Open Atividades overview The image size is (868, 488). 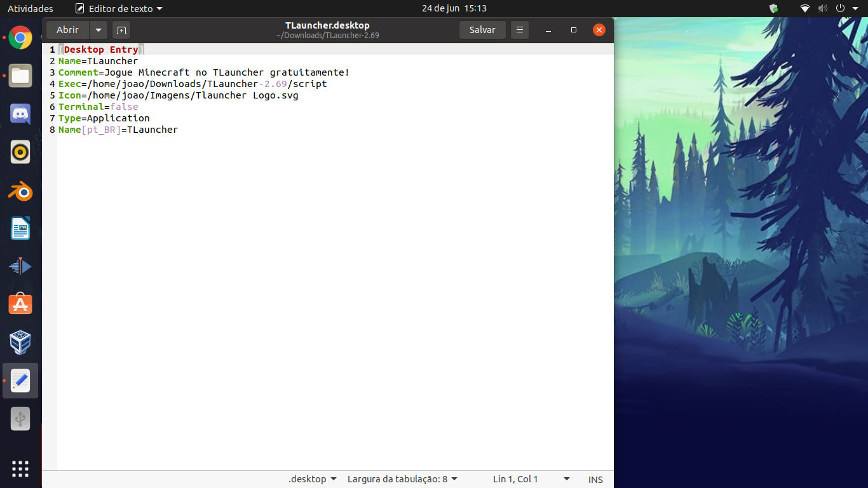31,8
